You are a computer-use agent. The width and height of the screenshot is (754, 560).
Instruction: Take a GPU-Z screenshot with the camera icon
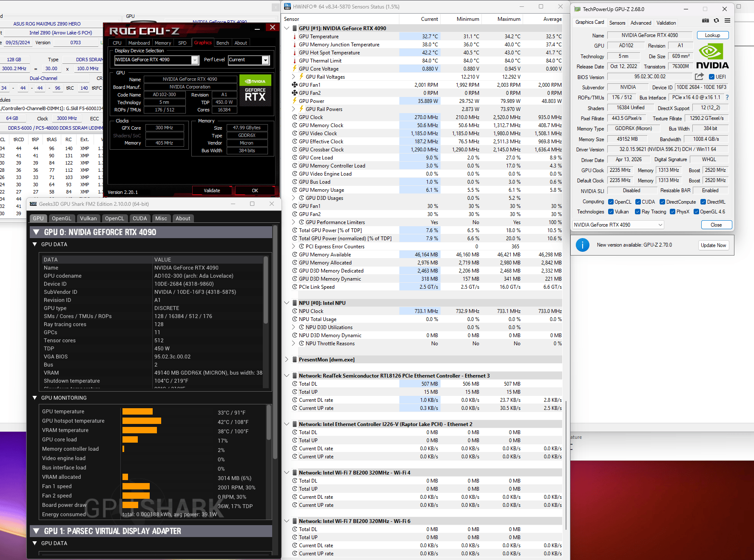(706, 20)
